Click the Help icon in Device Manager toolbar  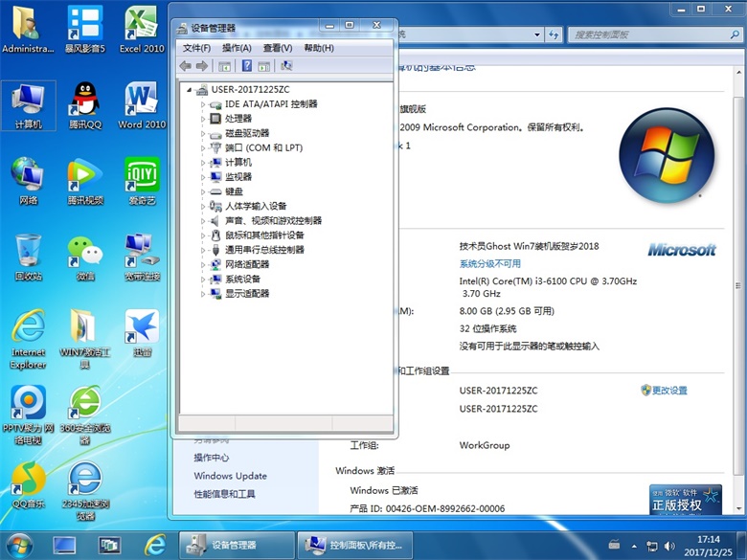[246, 66]
